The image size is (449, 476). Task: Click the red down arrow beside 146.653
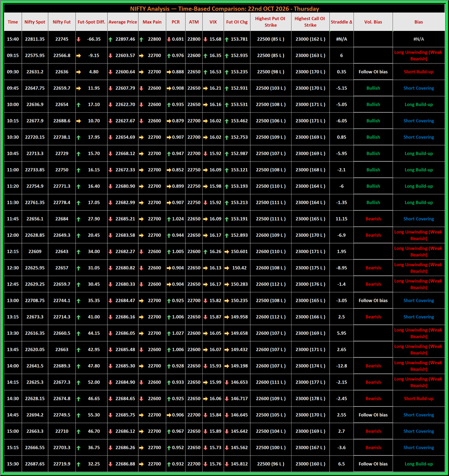tap(226, 382)
